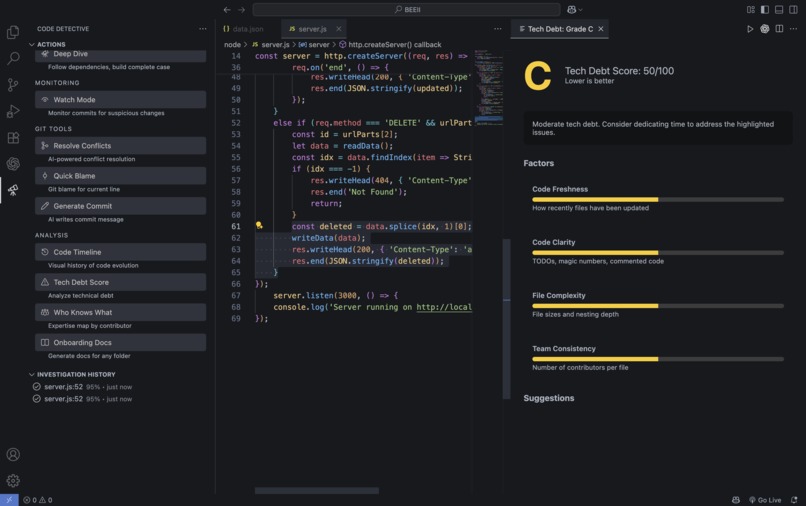Close the Tech Debt: Grade C tab
The image size is (806, 506).
pos(601,29)
